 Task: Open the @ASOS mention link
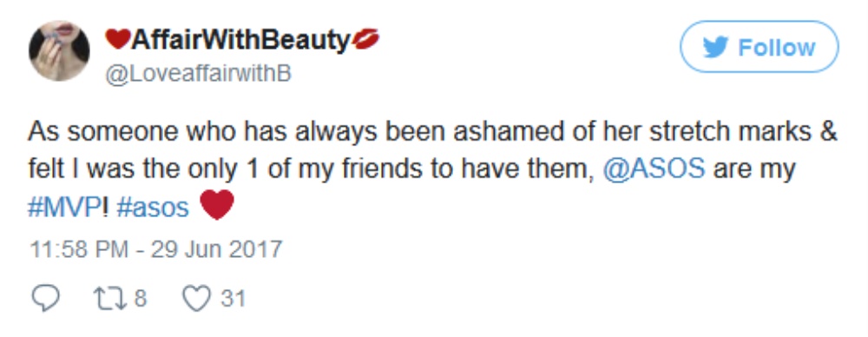(654, 169)
